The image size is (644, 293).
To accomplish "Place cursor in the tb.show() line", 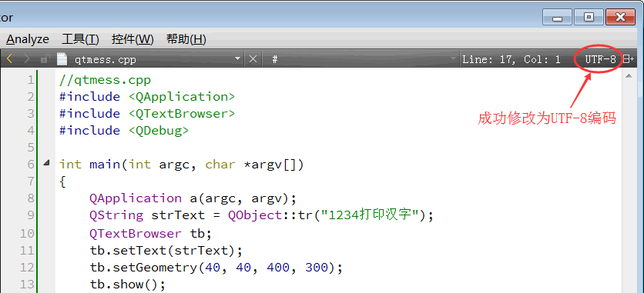I will click(x=128, y=284).
